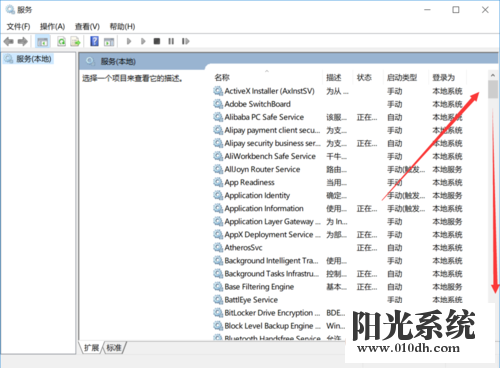Click the scrollbar up arrow
500x368 pixels.
[493, 75]
